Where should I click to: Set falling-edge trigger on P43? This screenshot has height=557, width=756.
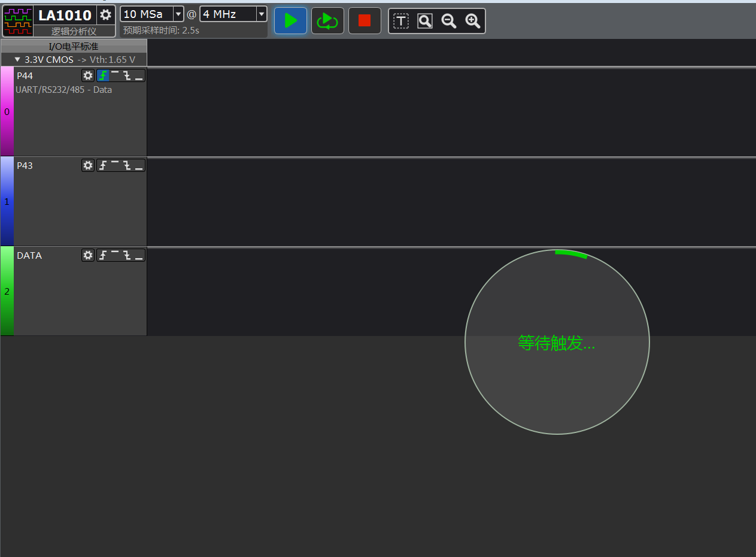[127, 165]
